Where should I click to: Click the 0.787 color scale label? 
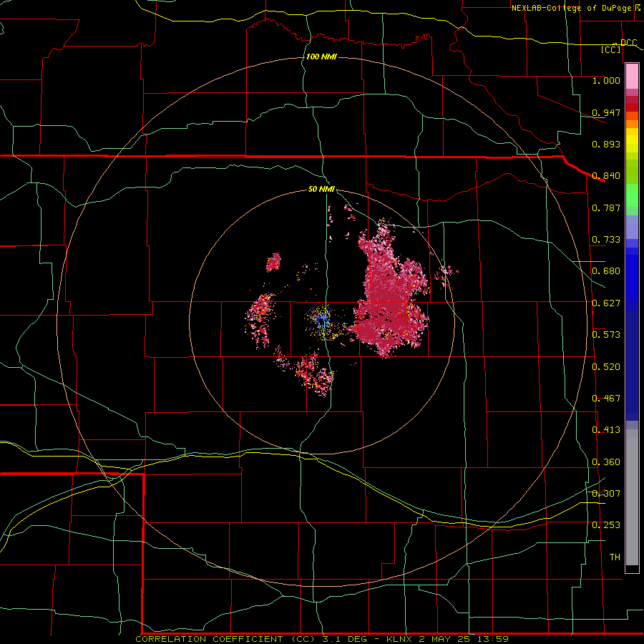pyautogui.click(x=606, y=208)
